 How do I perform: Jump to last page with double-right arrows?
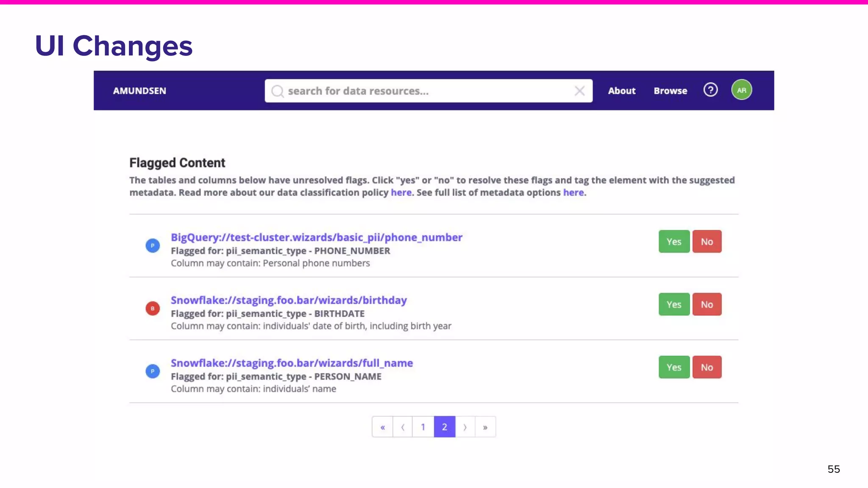[x=485, y=427]
